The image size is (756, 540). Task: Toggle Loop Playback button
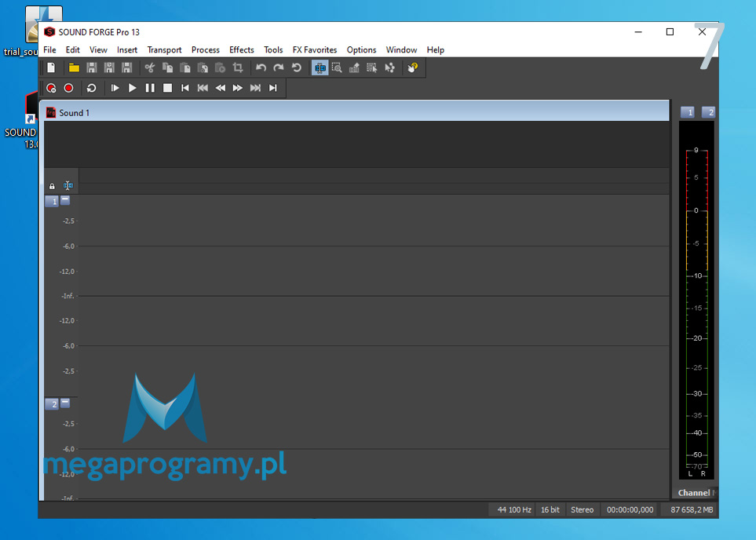coord(92,88)
